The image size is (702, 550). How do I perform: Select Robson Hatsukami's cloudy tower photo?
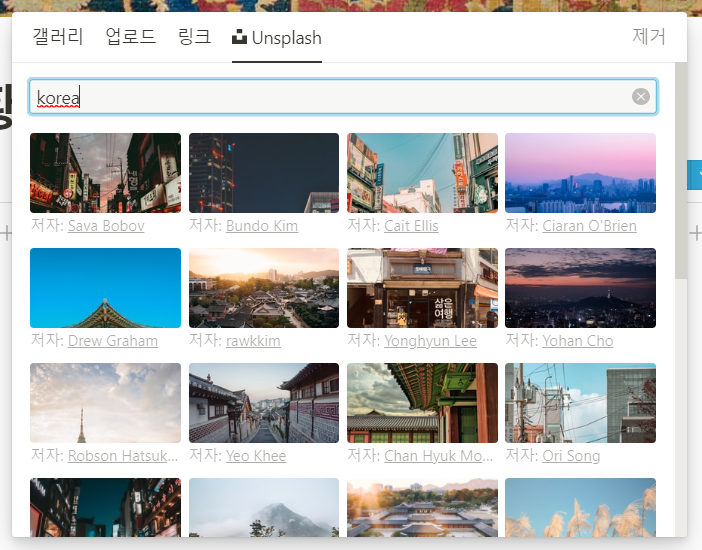(106, 403)
